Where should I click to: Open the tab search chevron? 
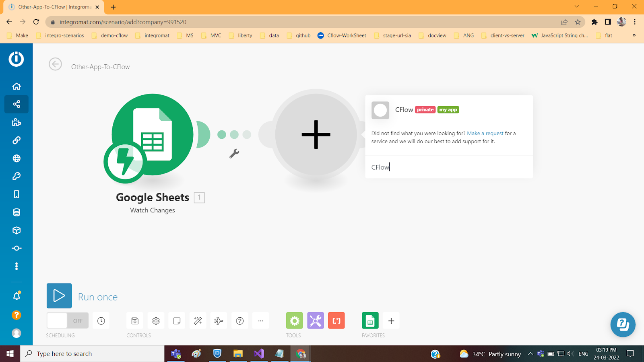[577, 6]
